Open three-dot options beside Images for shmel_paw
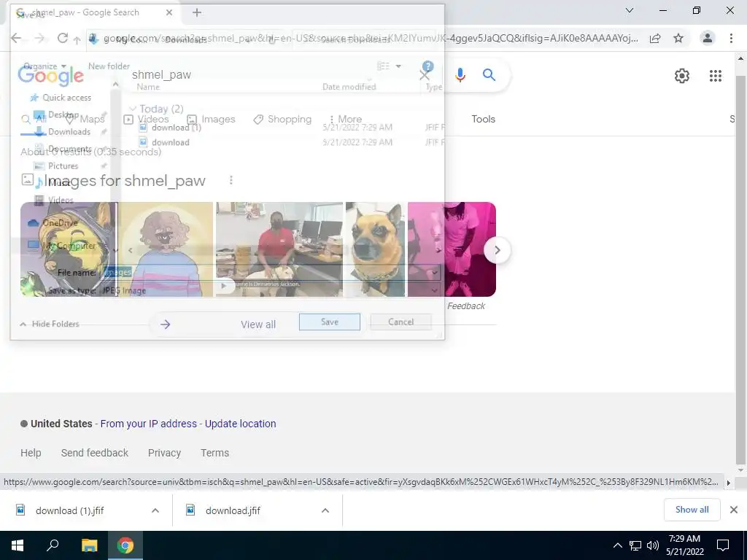747x560 pixels. click(x=231, y=180)
